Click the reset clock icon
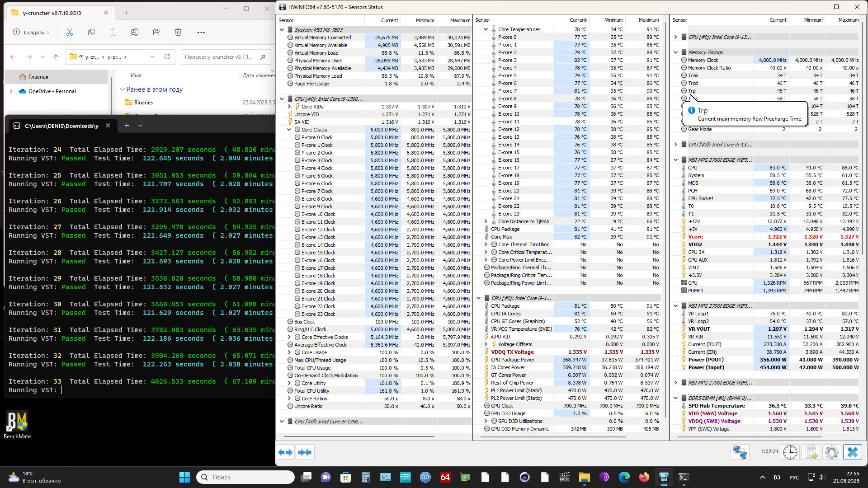Viewport: 868px width, 488px height. 790,452
